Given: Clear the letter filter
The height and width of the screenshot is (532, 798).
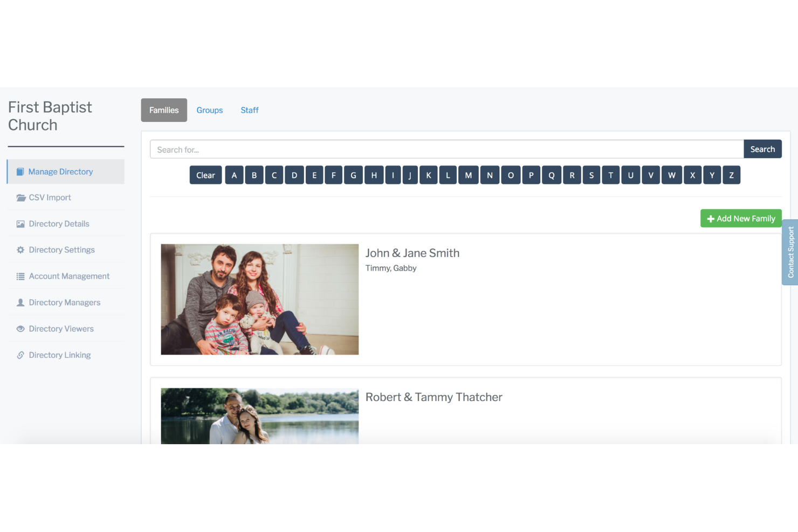Looking at the screenshot, I should click(x=205, y=175).
